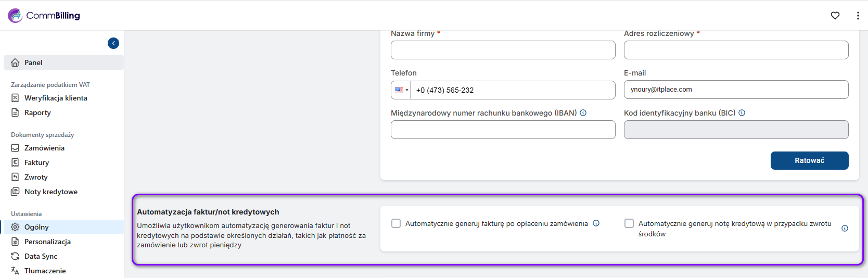The image size is (868, 278).
Task: Enable automatic credit note on refund
Action: [x=629, y=223]
